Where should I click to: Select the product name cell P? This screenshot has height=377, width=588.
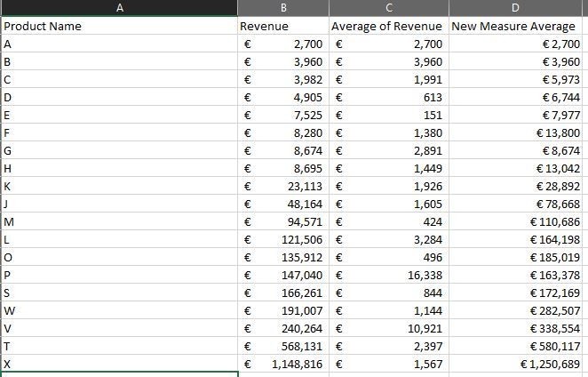click(x=119, y=275)
